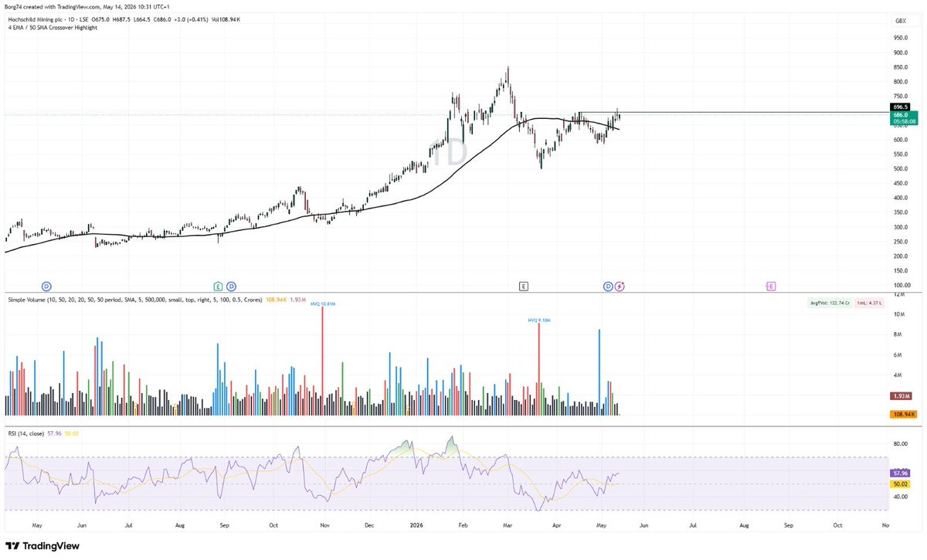Click the 900.0 price scale label
This screenshot has width=927, height=560.
click(900, 53)
